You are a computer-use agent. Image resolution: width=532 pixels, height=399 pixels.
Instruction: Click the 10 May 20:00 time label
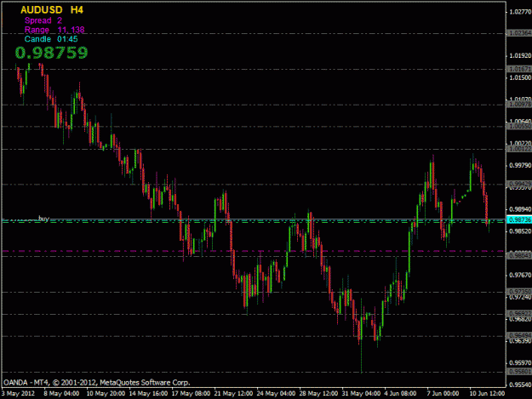click(106, 394)
